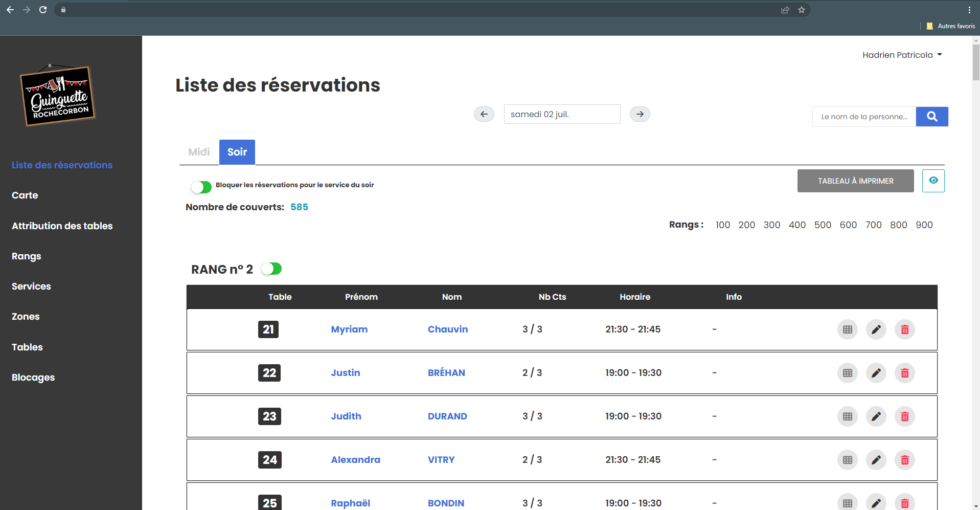Image resolution: width=980 pixels, height=510 pixels.
Task: Click the person name search field
Action: (864, 117)
